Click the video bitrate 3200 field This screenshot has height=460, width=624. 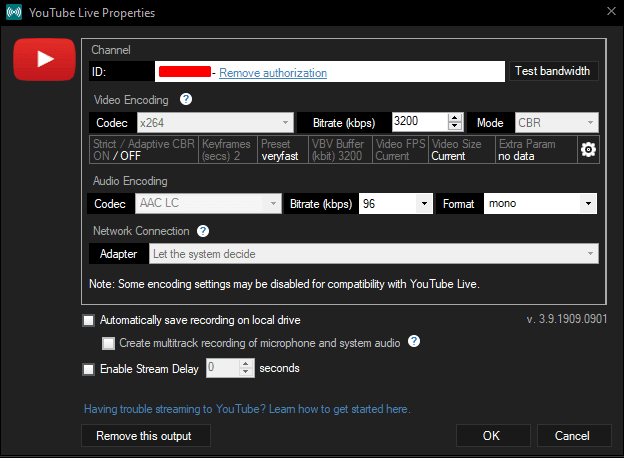point(420,122)
